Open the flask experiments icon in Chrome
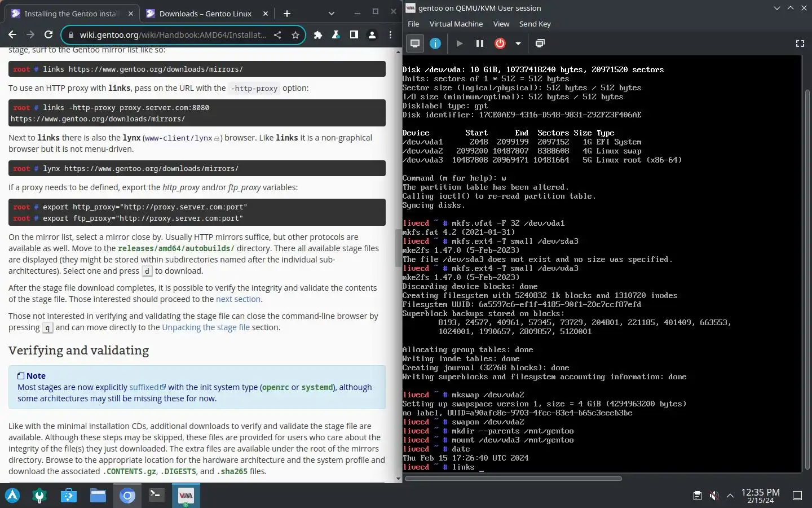Viewport: 812px width, 508px height. pyautogui.click(x=336, y=35)
